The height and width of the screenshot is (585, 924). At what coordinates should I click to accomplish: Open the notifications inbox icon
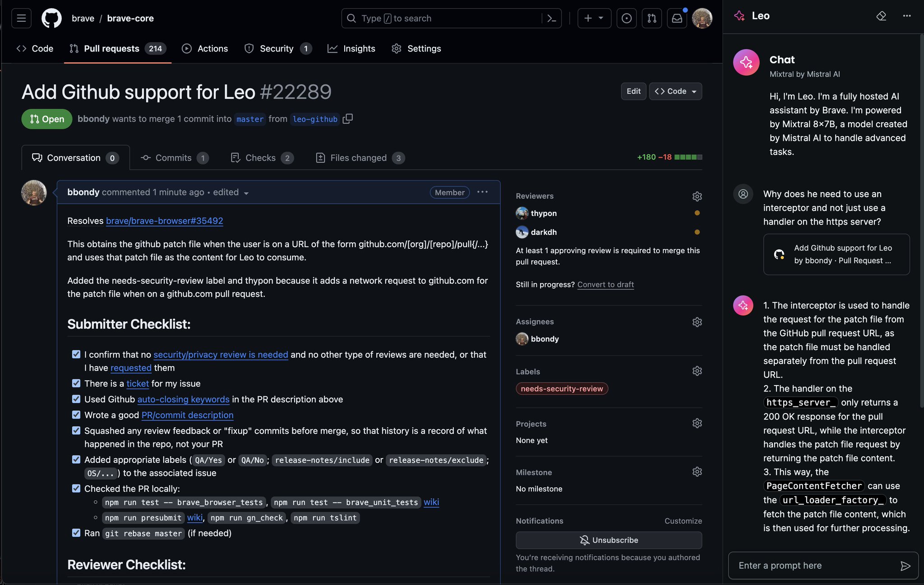[677, 18]
